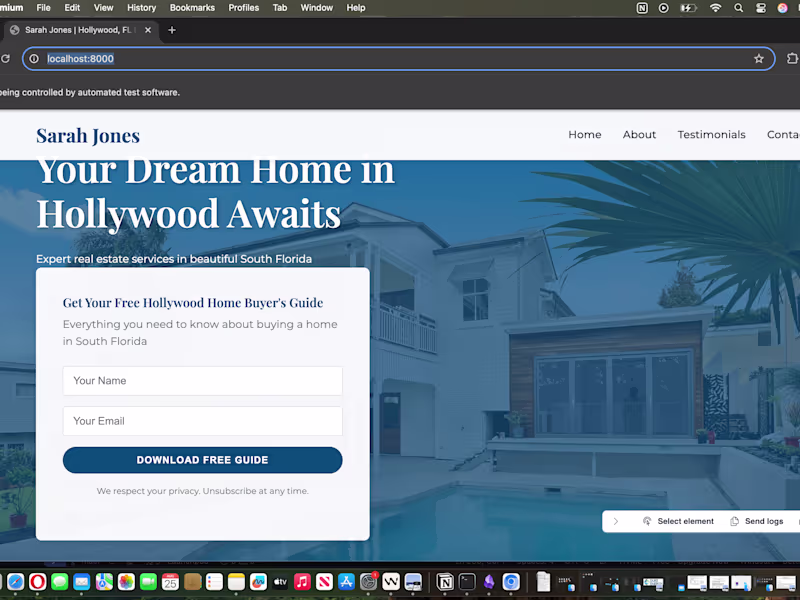The height and width of the screenshot is (600, 800).
Task: Check the battery status icon
Action: coord(689,8)
